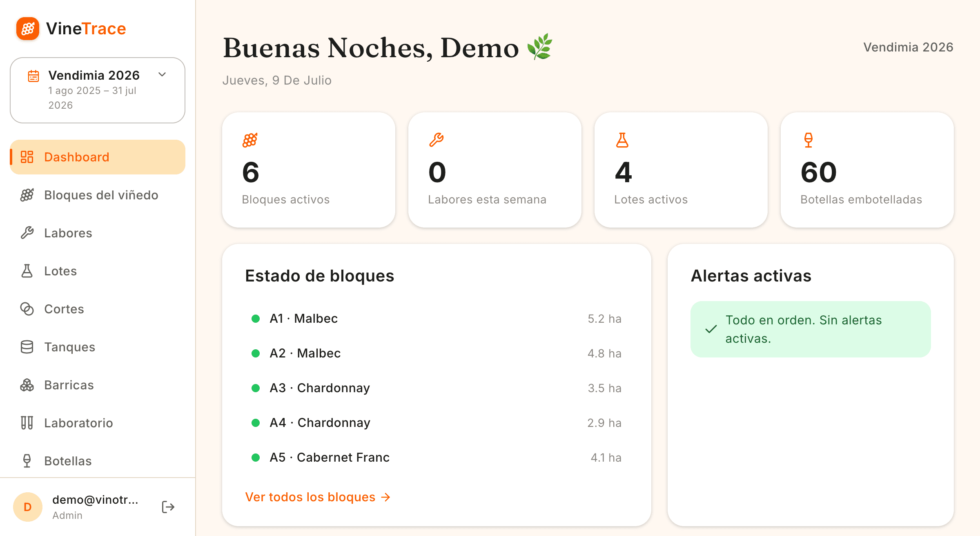Image resolution: width=980 pixels, height=536 pixels.
Task: Click the overlapping circles Cortes icon
Action: (27, 309)
